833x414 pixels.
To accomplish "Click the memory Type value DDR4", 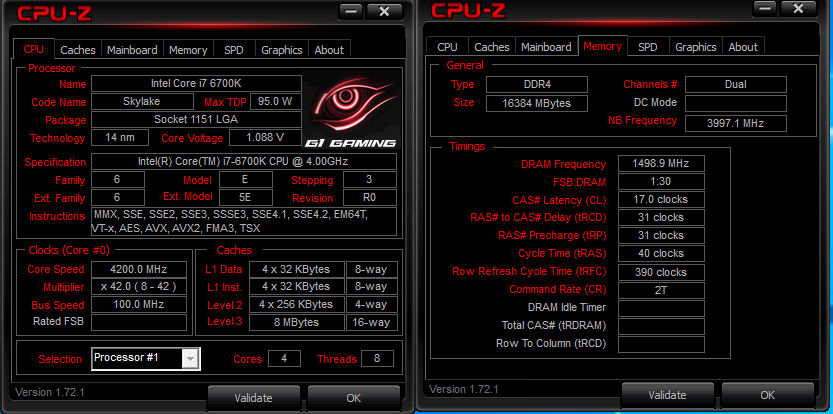I will pyautogui.click(x=537, y=84).
